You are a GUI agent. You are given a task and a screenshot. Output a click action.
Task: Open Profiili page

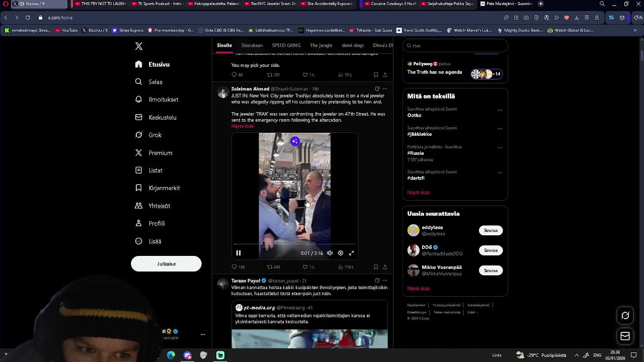150,223
